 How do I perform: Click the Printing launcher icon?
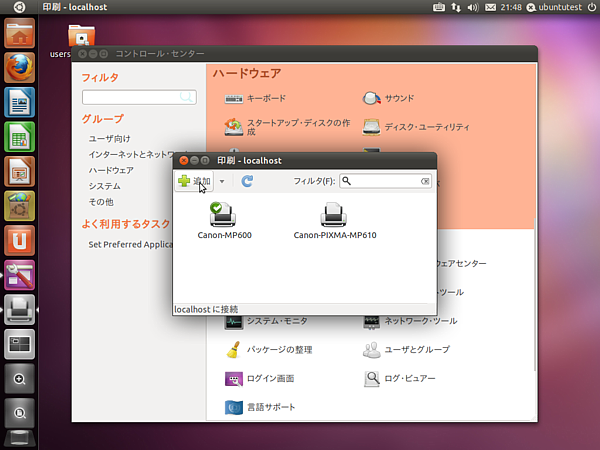(20, 310)
